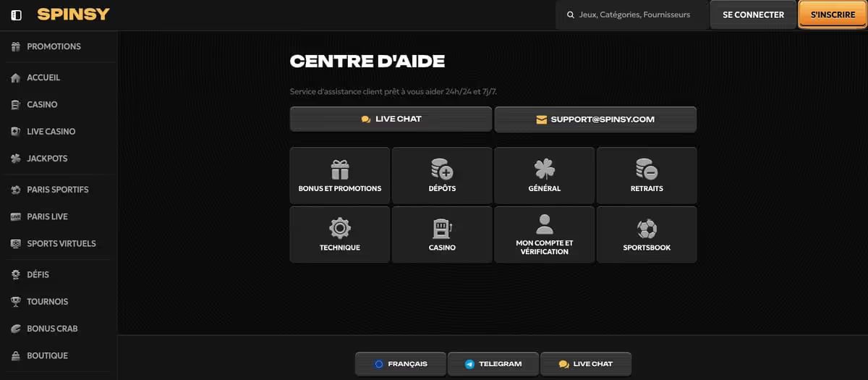Click the Centre d'aide heading
The width and height of the screenshot is (868, 380).
pyautogui.click(x=367, y=62)
